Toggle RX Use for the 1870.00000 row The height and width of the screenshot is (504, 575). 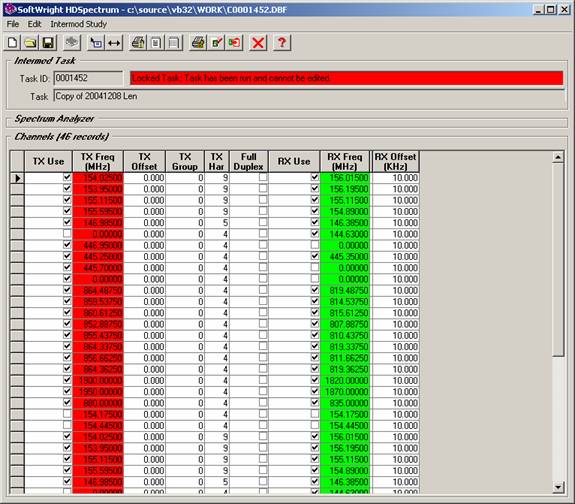(314, 391)
